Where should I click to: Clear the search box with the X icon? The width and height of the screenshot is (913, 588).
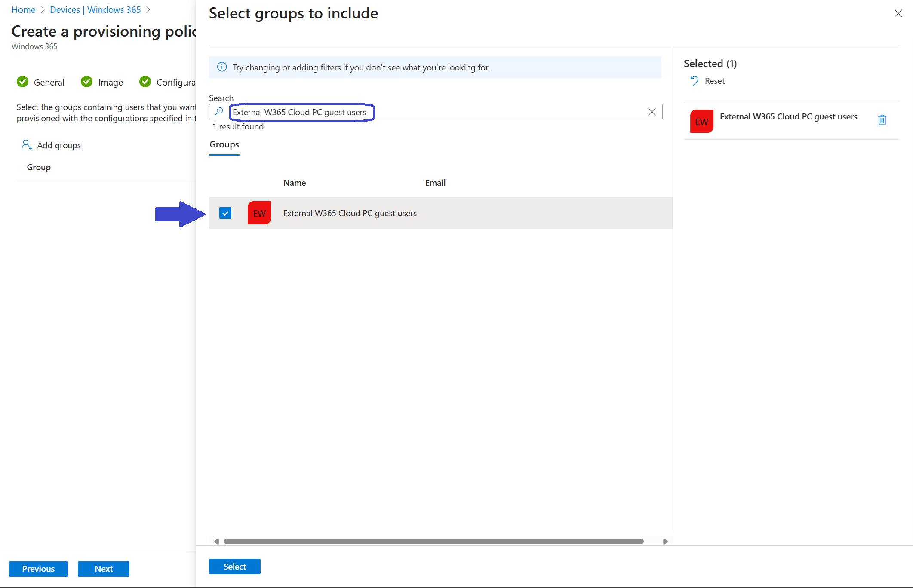(652, 112)
